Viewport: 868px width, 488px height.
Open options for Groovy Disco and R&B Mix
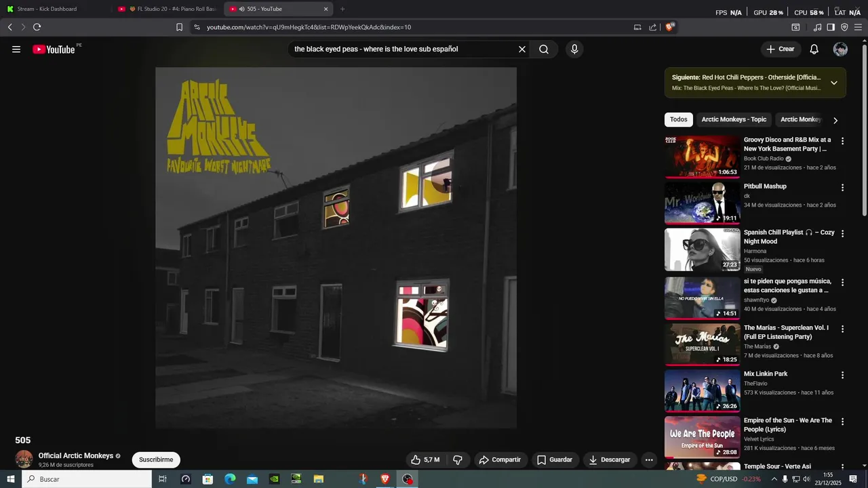[842, 141]
